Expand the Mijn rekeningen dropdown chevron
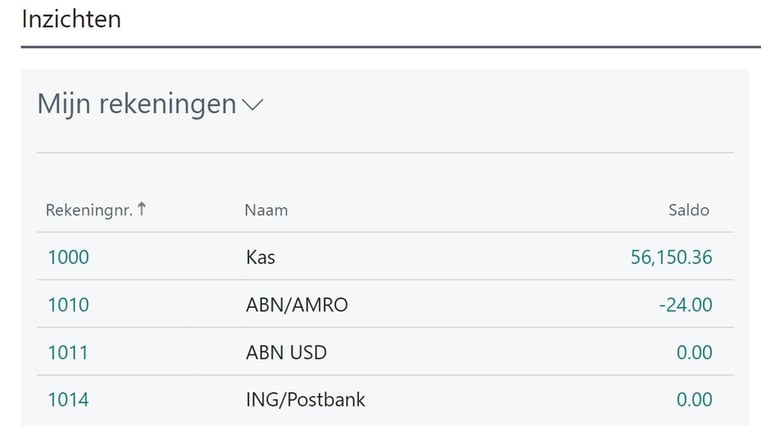The width and height of the screenshot is (761, 426). pyautogui.click(x=252, y=104)
